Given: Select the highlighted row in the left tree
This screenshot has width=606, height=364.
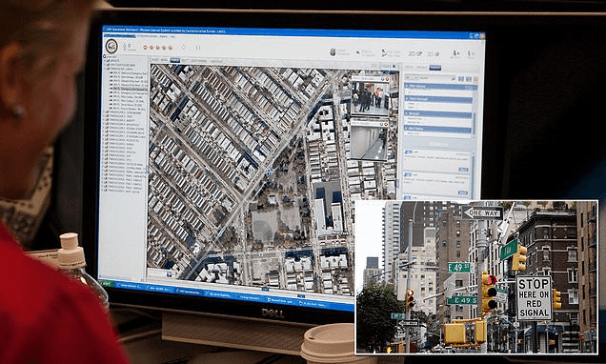Looking at the screenshot, I should tap(130, 88).
